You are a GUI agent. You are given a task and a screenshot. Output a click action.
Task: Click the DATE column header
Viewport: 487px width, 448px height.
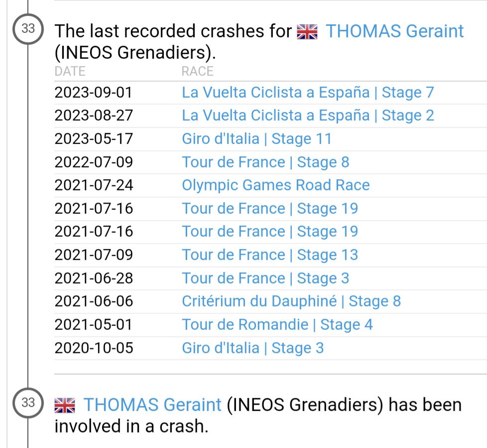coord(70,71)
